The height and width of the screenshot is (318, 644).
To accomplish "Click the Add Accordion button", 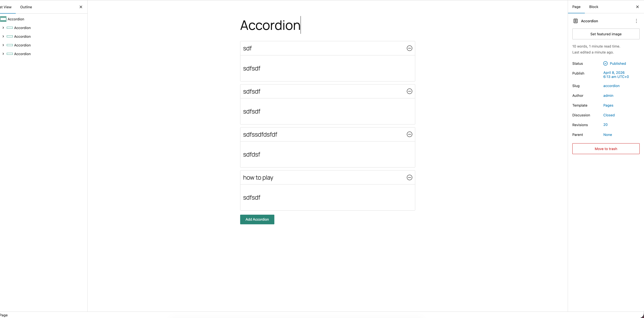I will pos(257,219).
